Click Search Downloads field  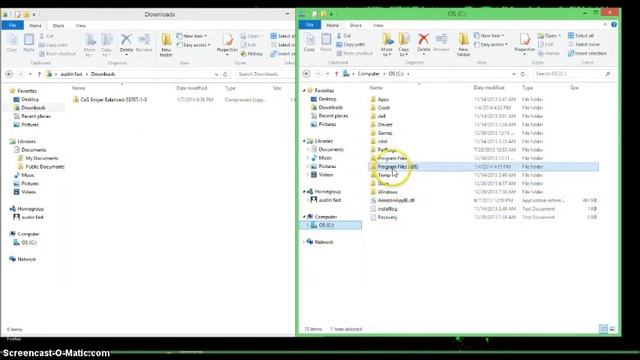[264, 74]
